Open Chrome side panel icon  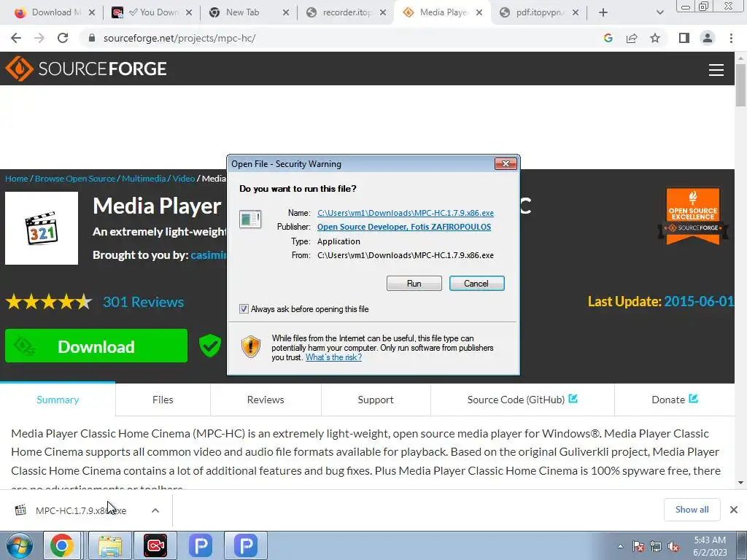[x=684, y=38]
